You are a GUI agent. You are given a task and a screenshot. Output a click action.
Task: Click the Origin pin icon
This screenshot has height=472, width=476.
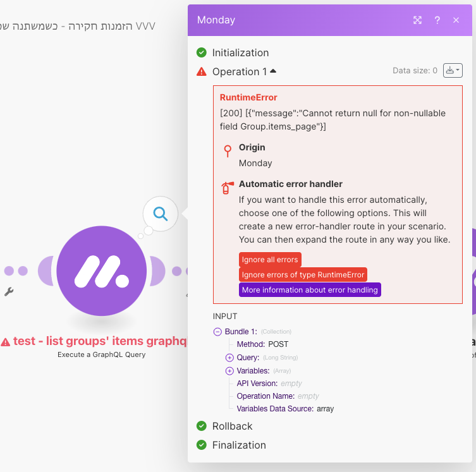(x=228, y=151)
